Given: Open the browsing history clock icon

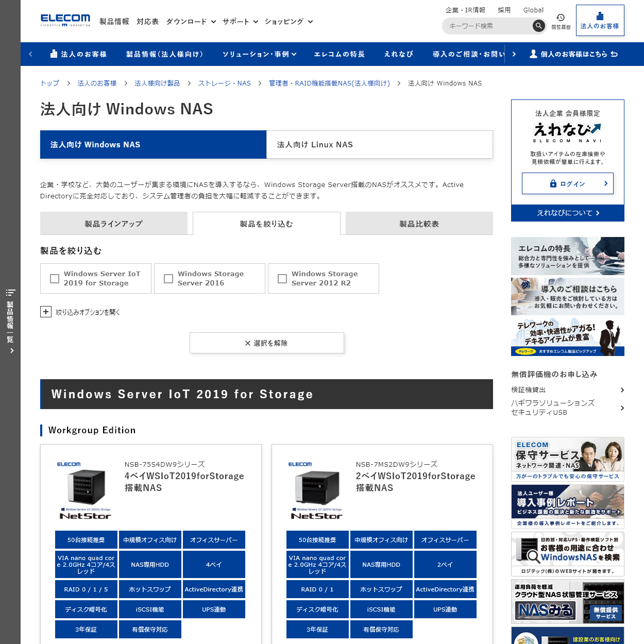Looking at the screenshot, I should click(561, 18).
